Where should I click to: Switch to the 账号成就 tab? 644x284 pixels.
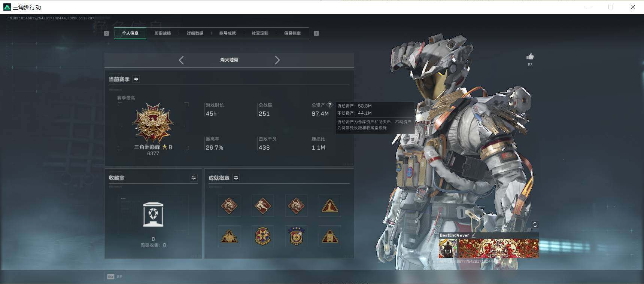coord(227,33)
